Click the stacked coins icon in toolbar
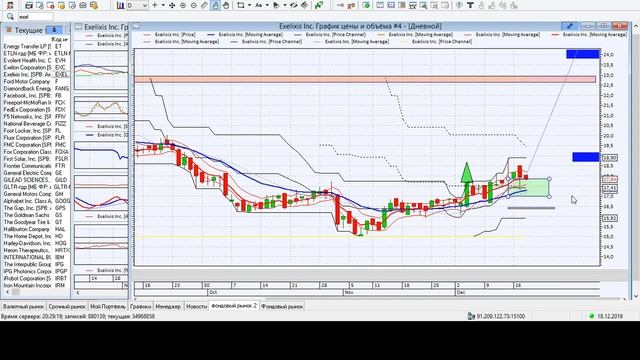 coord(94,5)
